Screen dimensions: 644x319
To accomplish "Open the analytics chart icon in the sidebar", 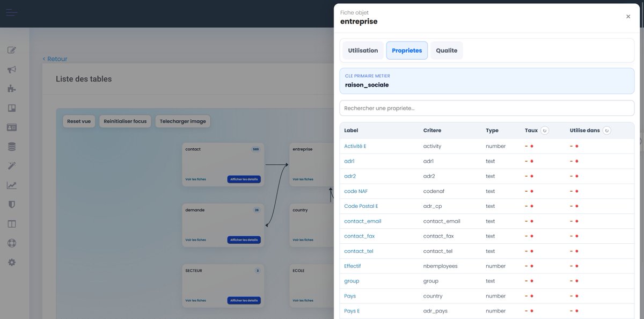I will click(12, 185).
